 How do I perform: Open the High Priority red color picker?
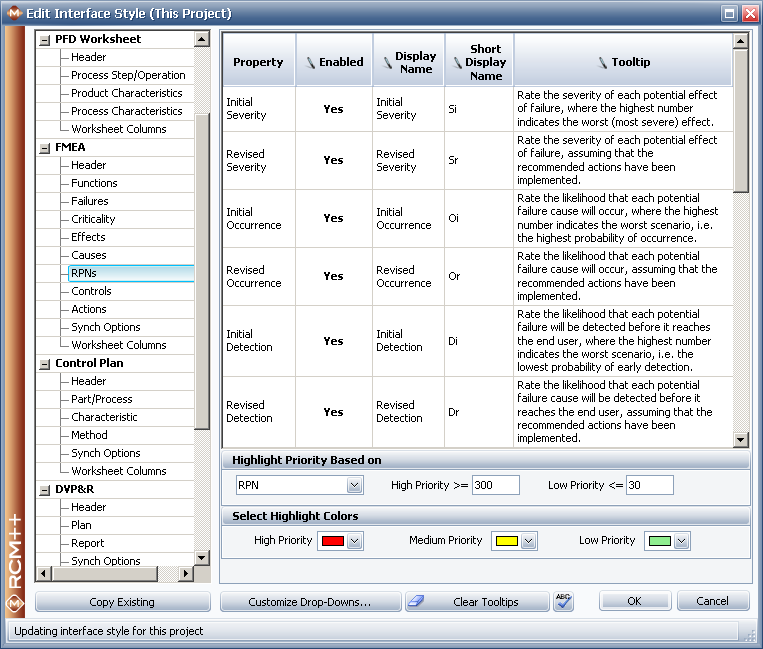coord(354,541)
